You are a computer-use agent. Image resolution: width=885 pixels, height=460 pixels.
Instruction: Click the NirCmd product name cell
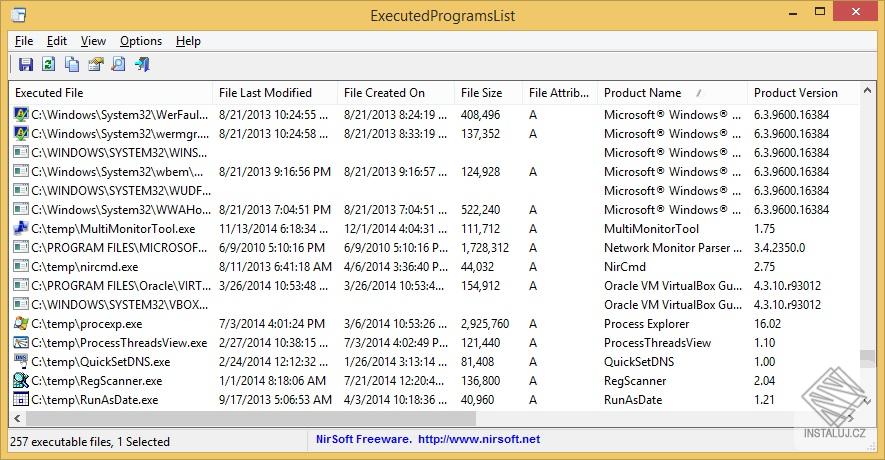tap(625, 266)
